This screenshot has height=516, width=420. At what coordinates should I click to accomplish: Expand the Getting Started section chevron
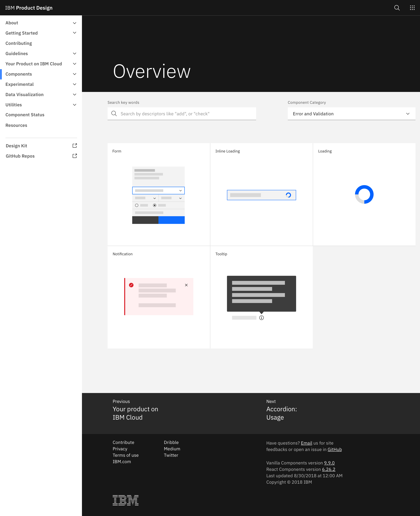[x=75, y=33]
